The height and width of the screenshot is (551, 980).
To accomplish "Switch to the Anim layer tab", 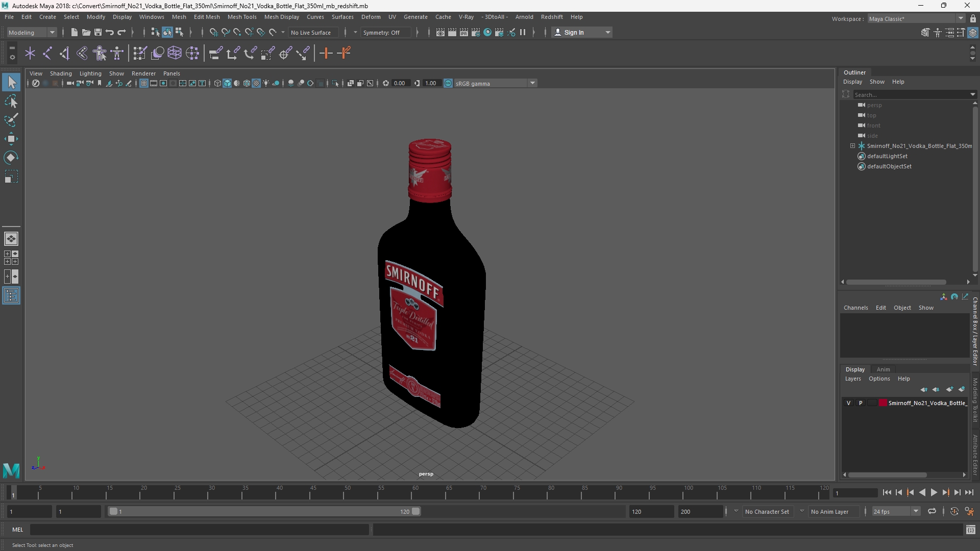I will [883, 369].
